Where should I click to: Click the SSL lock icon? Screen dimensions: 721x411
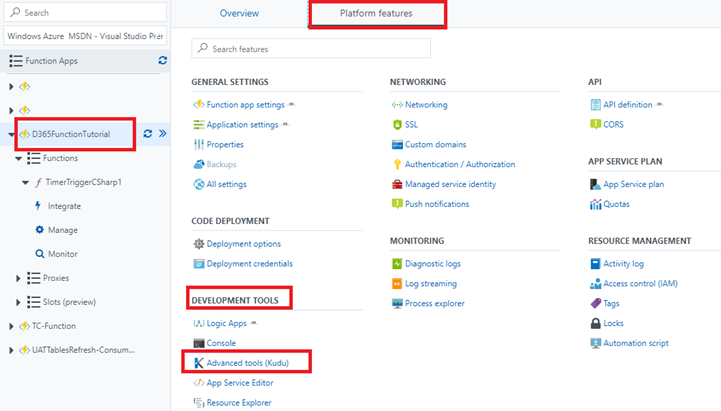[397, 125]
